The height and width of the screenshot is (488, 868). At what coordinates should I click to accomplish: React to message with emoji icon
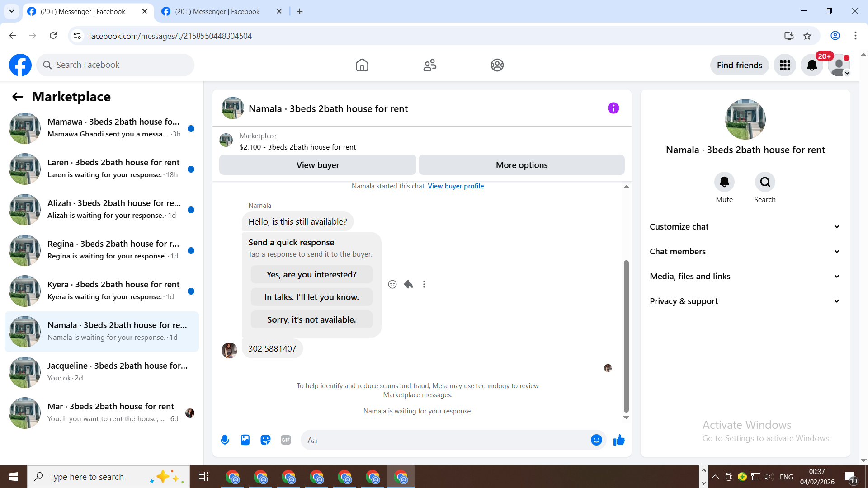click(x=392, y=284)
